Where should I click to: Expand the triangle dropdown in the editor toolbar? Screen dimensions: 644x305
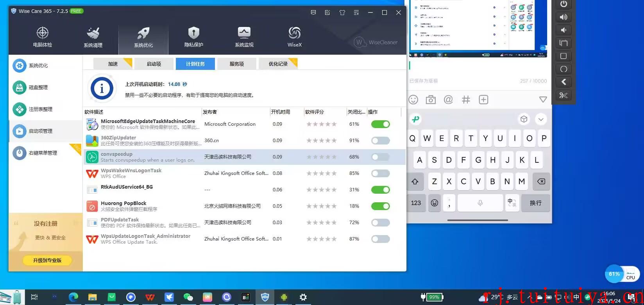[x=543, y=100]
